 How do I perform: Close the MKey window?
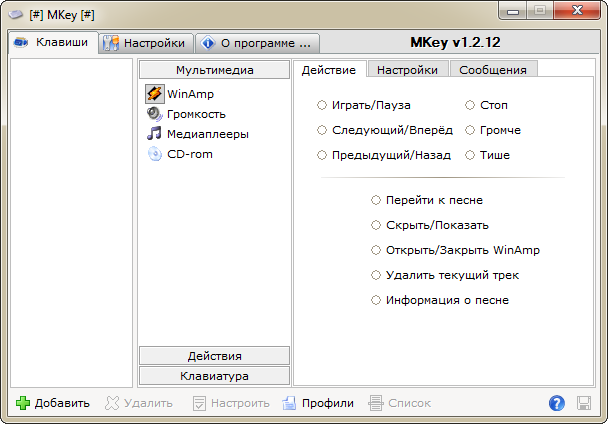click(577, 10)
